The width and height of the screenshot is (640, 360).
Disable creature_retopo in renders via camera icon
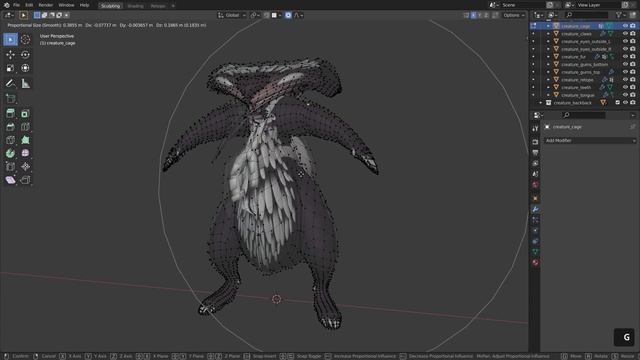[633, 80]
